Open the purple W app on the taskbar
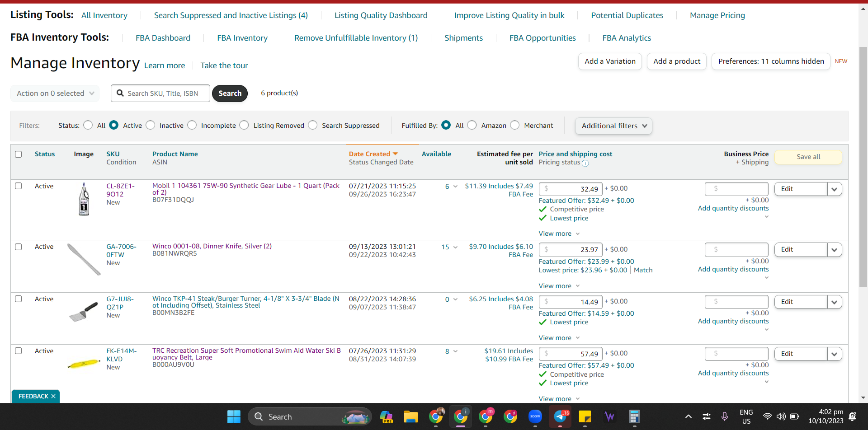Screen dimensions: 868x430 pyautogui.click(x=609, y=416)
